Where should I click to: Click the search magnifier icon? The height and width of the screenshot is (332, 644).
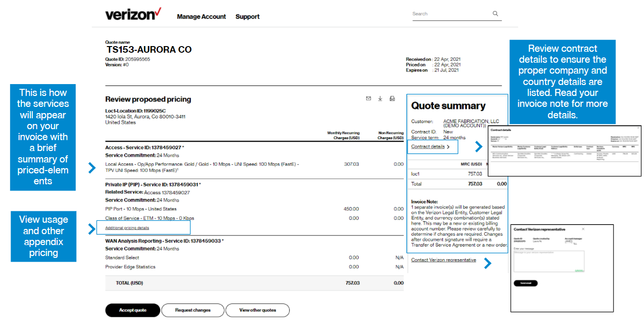(x=496, y=14)
